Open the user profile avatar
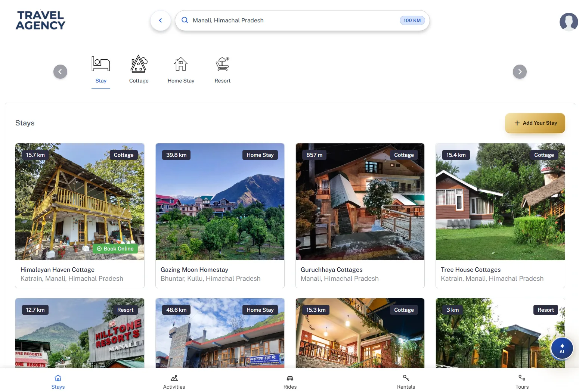Image resolution: width=579 pixels, height=392 pixels. click(x=569, y=22)
